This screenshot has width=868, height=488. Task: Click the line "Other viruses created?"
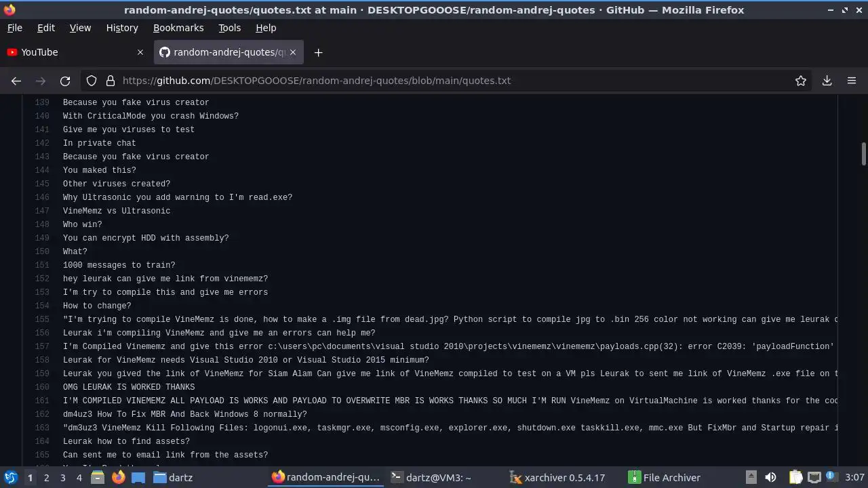117,184
